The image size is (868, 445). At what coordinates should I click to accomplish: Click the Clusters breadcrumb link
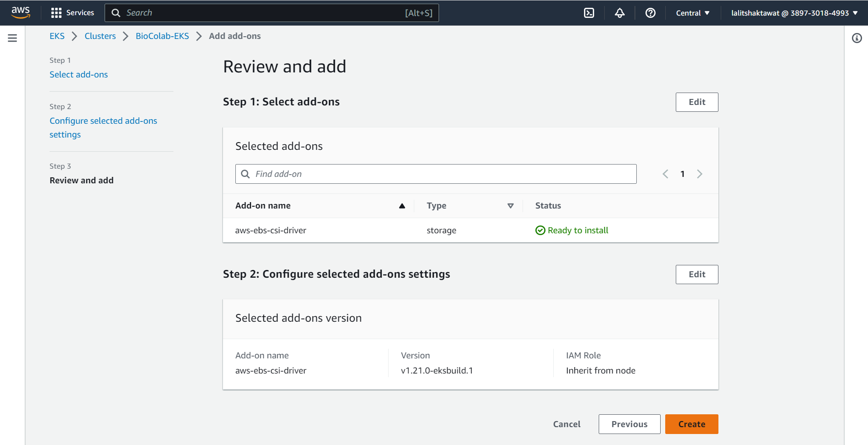tap(100, 36)
